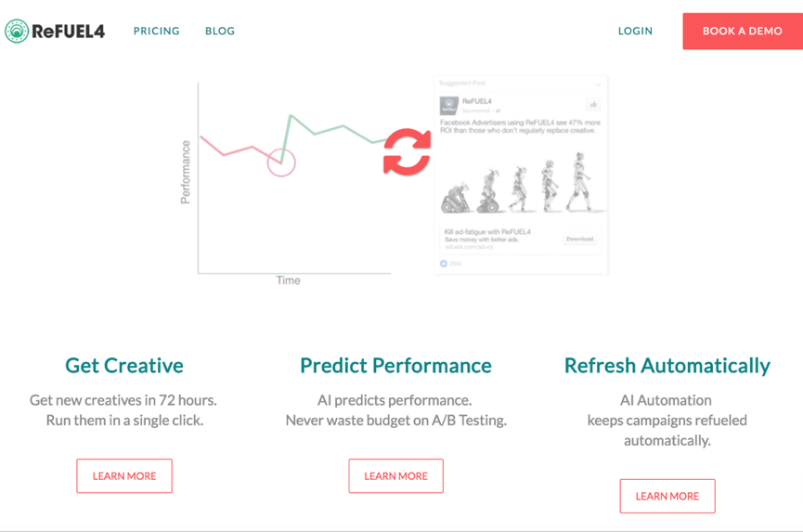Click the Download button in the ad
This screenshot has width=803, height=532.
(579, 240)
